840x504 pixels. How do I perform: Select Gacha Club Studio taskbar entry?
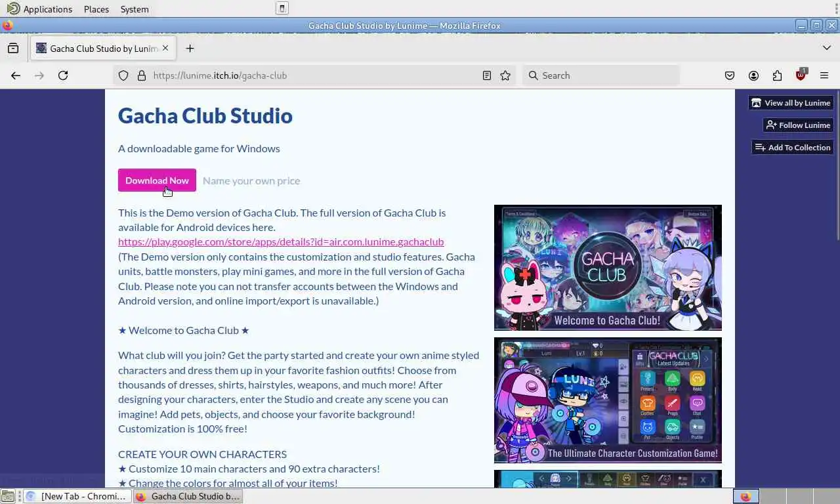click(x=188, y=496)
